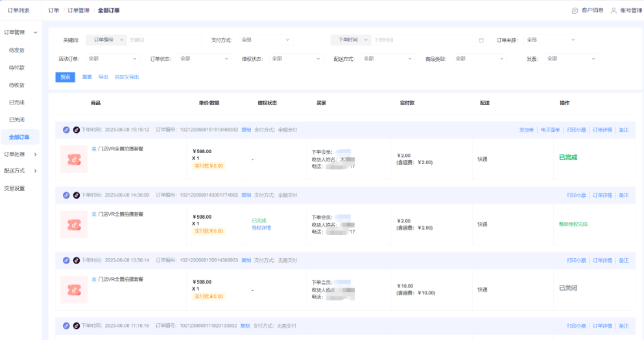Click 复制 next to the first order number

point(246,130)
